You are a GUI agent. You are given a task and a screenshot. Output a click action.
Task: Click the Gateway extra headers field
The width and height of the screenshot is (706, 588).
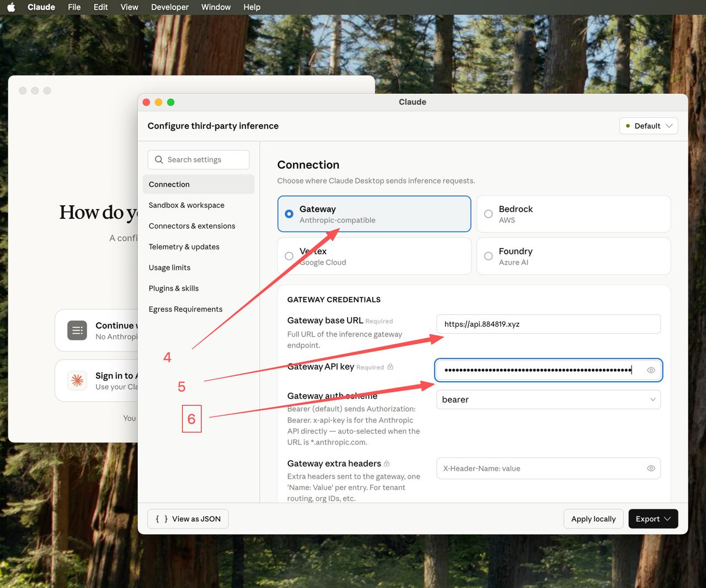548,468
